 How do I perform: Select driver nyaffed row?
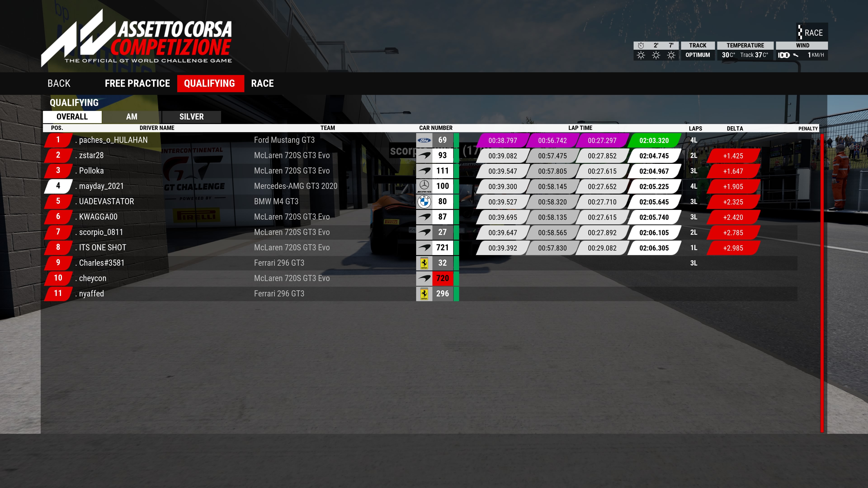[x=420, y=294]
